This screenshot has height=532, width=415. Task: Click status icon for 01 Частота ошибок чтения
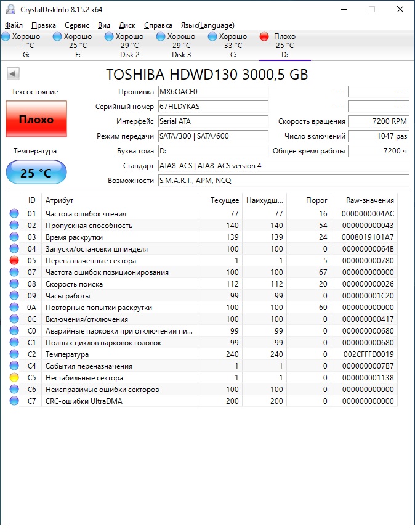tap(14, 213)
